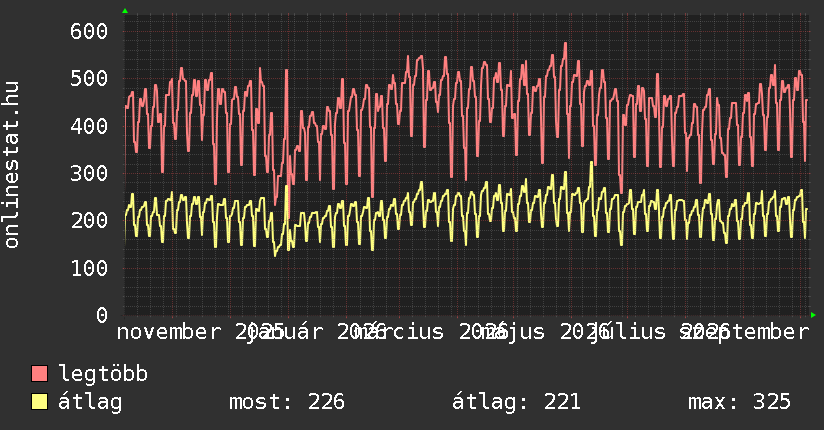Select the legtöbb legend label
The height and width of the screenshot is (430, 824).
(x=103, y=374)
